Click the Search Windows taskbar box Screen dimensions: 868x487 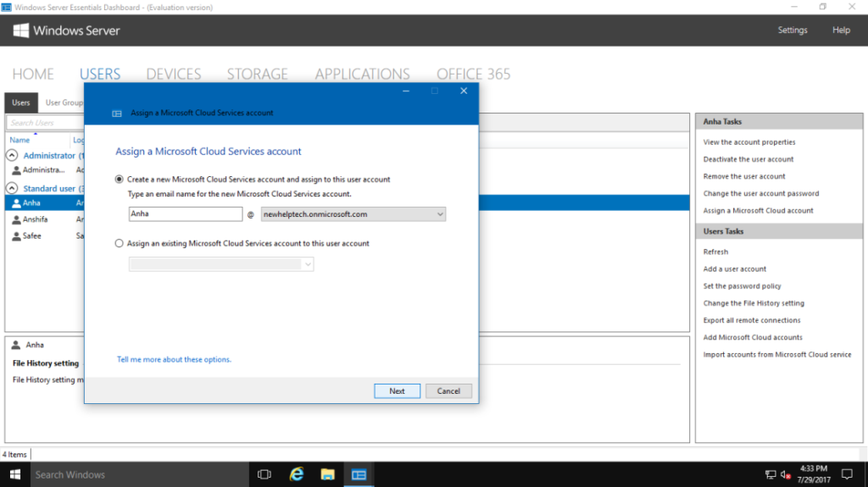(140, 474)
